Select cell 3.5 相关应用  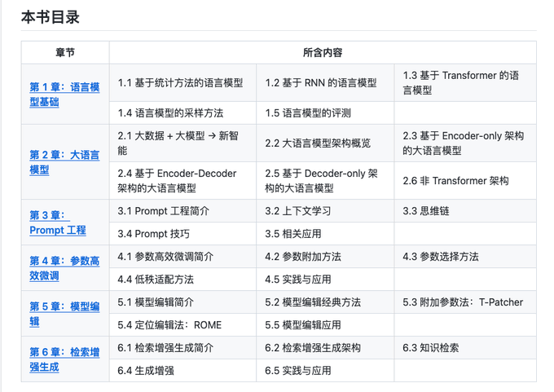pos(325,234)
